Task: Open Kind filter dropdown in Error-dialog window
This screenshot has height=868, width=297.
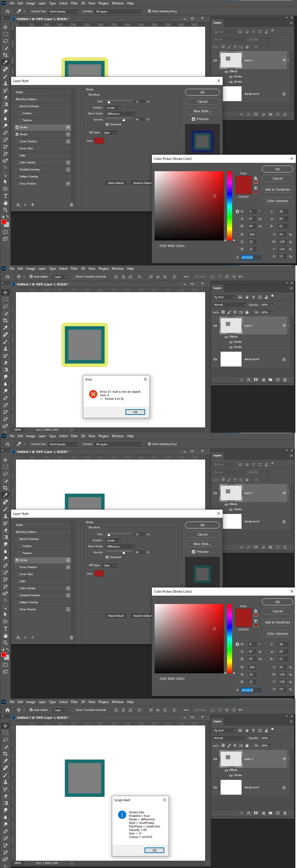Action: coord(224,297)
